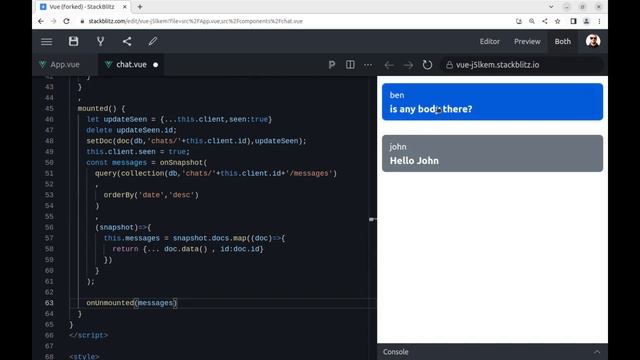Open ben's chat message card

pos(492,102)
